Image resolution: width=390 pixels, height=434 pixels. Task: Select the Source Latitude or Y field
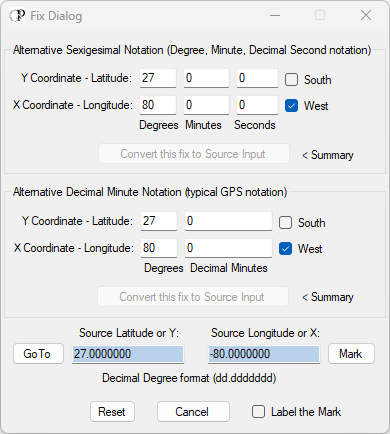128,354
